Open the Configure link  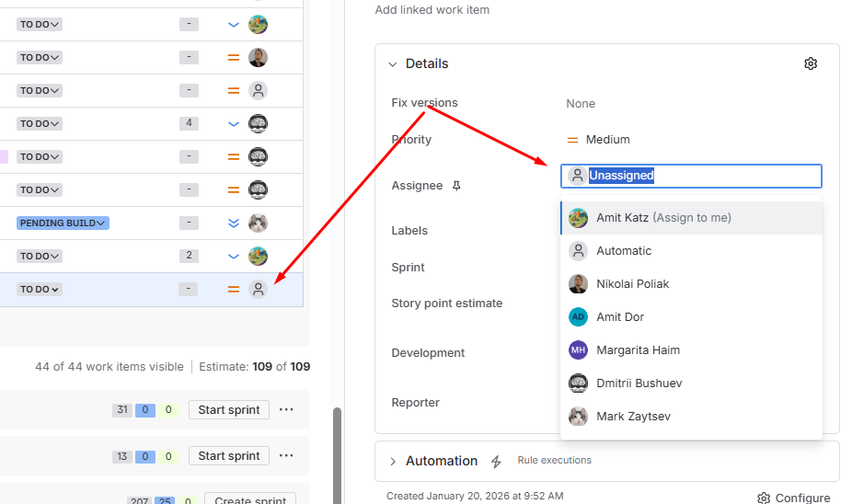[802, 498]
